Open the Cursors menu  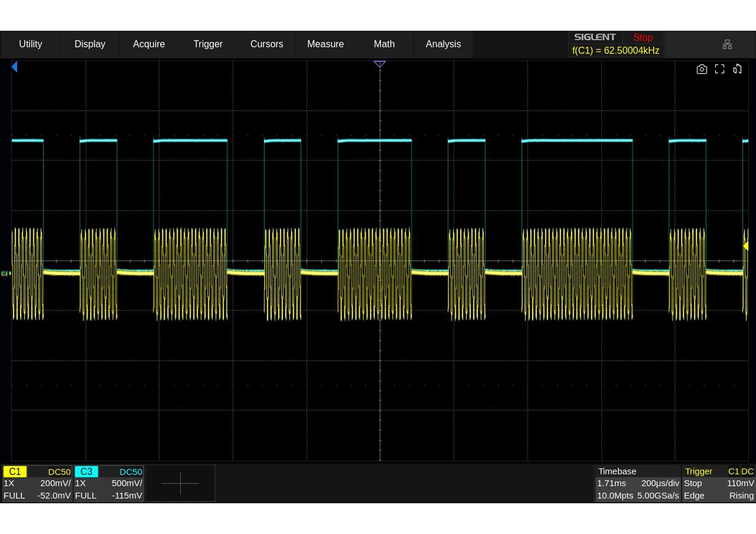(x=267, y=44)
